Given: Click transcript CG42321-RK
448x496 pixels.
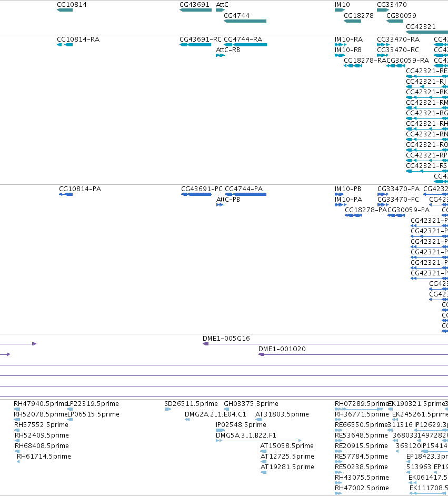Looking at the screenshot, I should (x=427, y=92).
